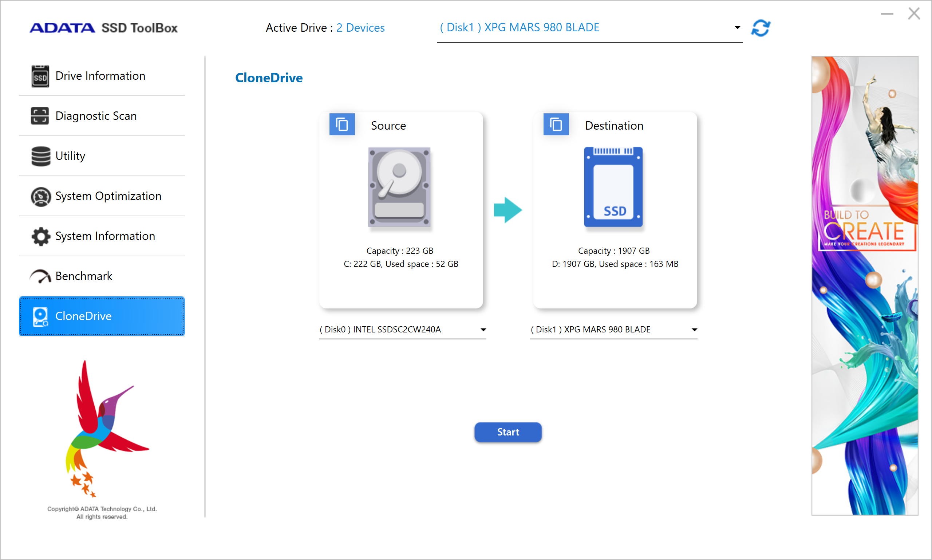Click the System Information gear icon
Screen dimensions: 932x560
point(41,236)
